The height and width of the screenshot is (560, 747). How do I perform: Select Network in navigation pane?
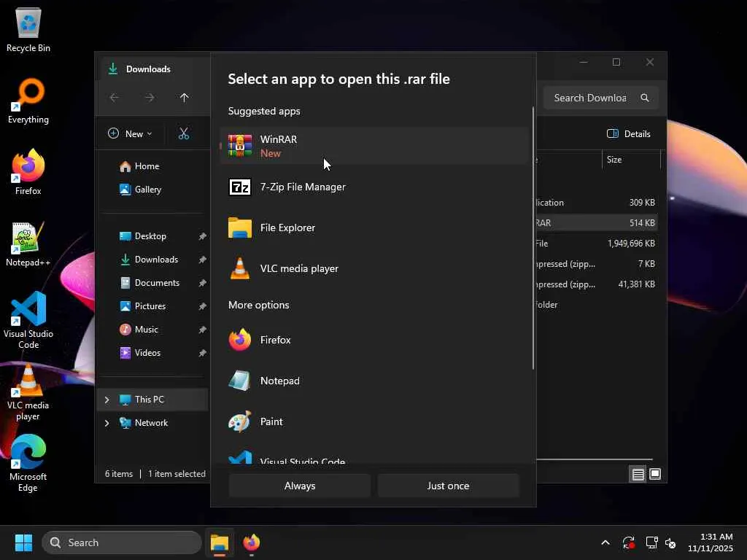[152, 423]
